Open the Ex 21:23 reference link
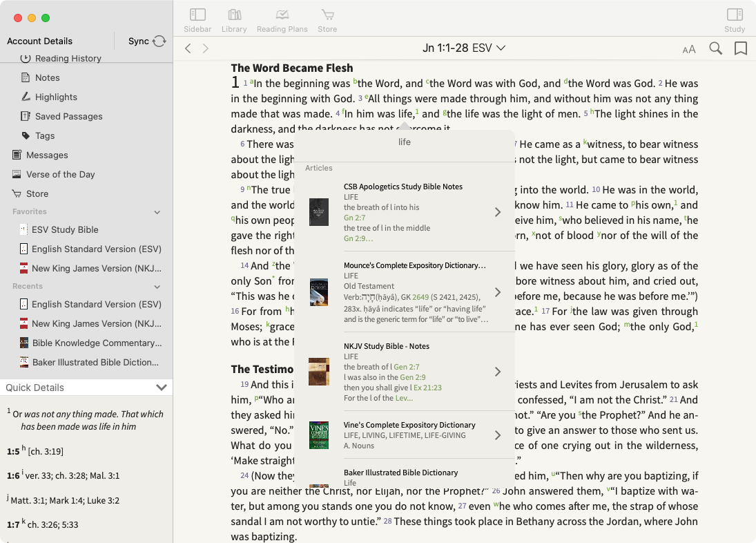756x543 pixels. click(x=427, y=388)
